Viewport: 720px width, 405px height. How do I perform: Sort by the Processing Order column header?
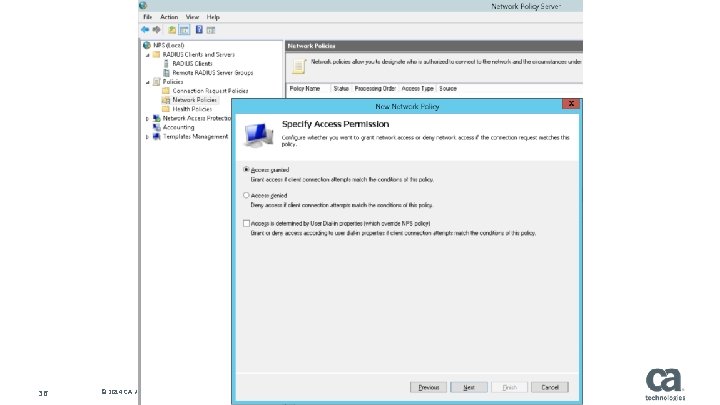coord(375,89)
